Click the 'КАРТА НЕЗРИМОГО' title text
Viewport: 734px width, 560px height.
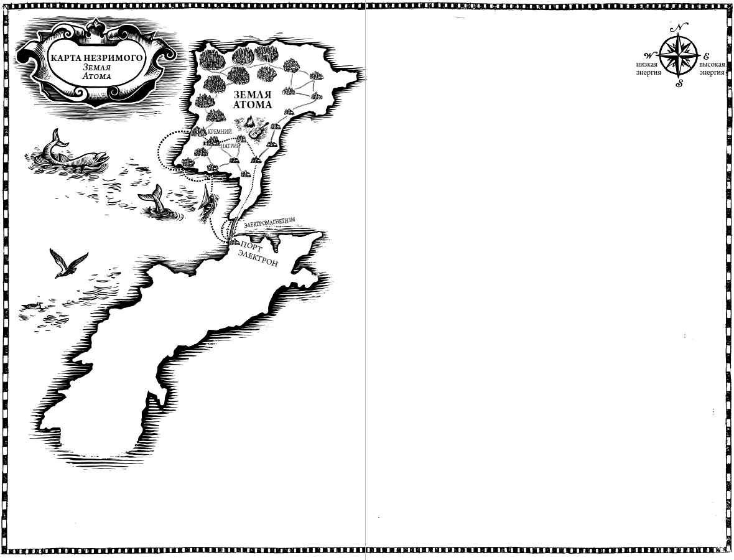[96, 58]
